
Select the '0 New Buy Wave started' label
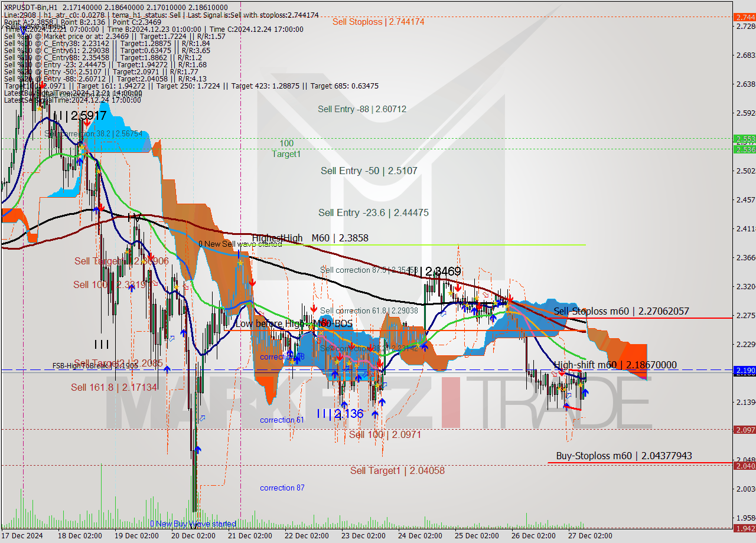(x=193, y=524)
